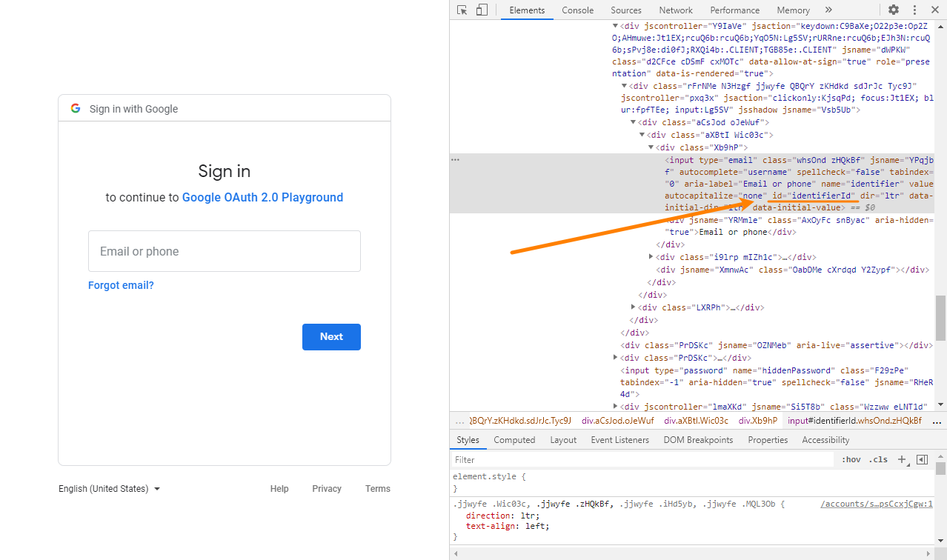Open DevTools settings gear
The width and height of the screenshot is (947, 560).
point(893,10)
